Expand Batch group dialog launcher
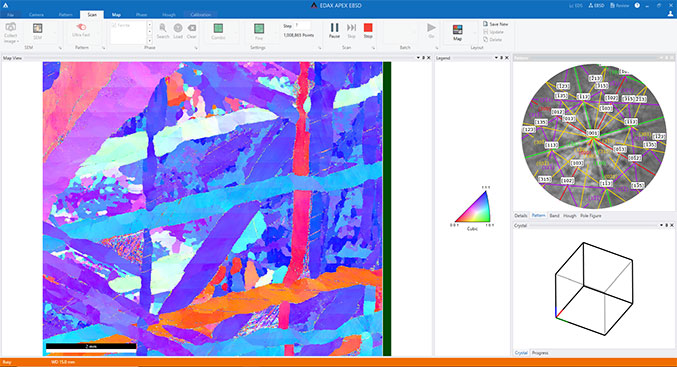The width and height of the screenshot is (677, 367). [x=437, y=48]
